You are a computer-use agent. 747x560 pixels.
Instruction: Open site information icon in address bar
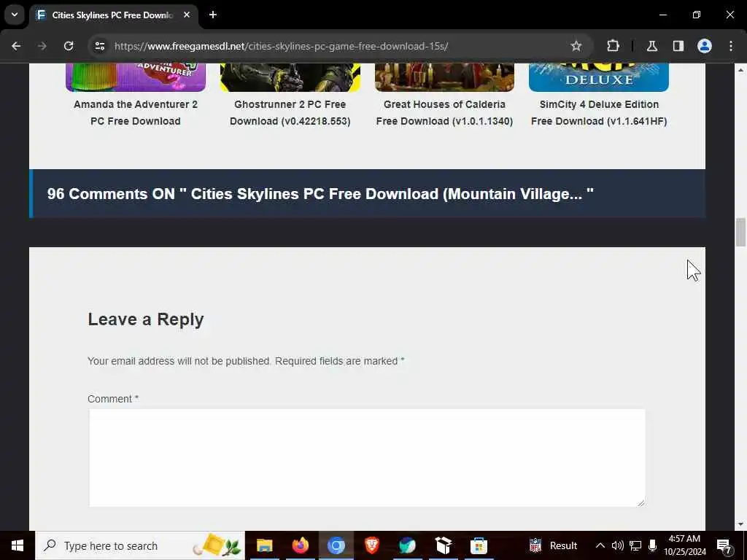(99, 46)
